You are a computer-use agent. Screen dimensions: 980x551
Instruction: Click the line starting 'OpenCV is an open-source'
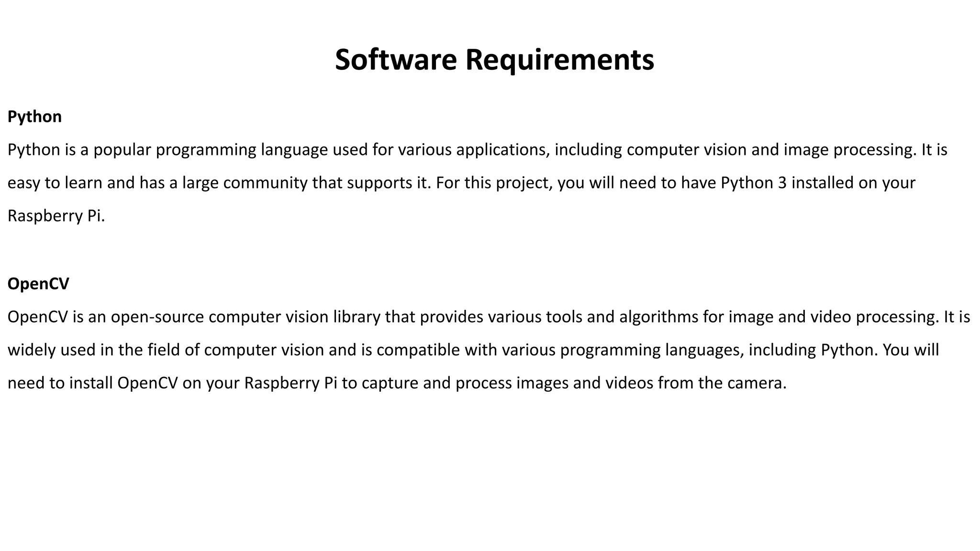(x=489, y=317)
